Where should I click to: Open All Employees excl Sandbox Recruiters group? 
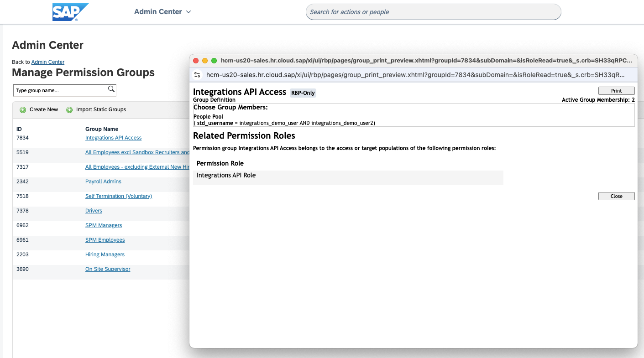point(137,152)
